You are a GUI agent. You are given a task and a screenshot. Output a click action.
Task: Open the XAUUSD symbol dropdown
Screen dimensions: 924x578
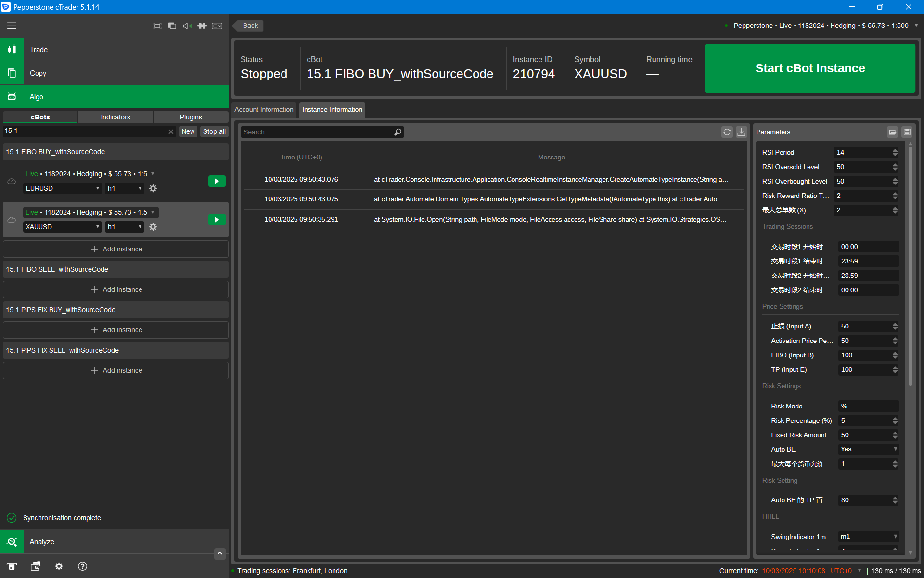tap(63, 227)
